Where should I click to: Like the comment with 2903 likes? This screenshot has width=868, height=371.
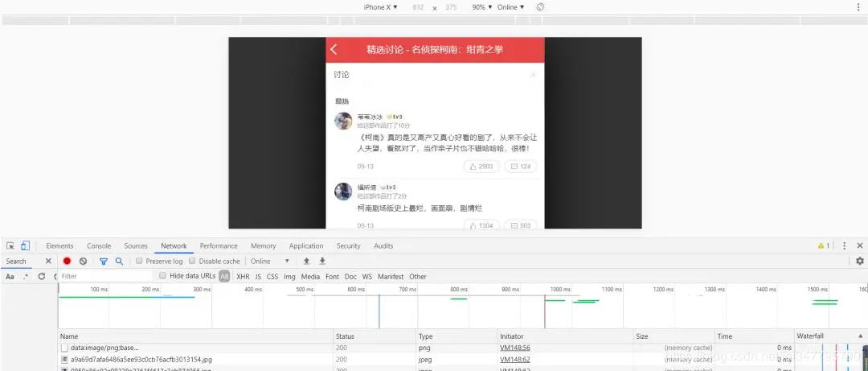coord(481,167)
